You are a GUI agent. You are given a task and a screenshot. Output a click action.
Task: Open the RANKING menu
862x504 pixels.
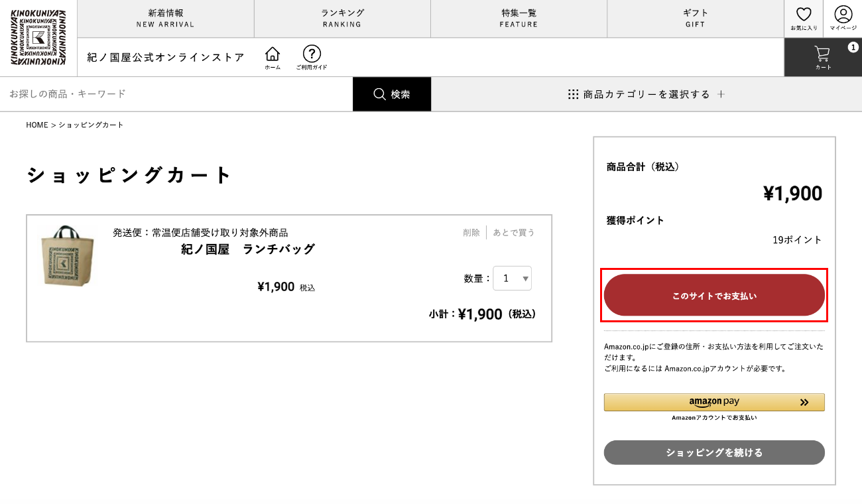coord(342,19)
